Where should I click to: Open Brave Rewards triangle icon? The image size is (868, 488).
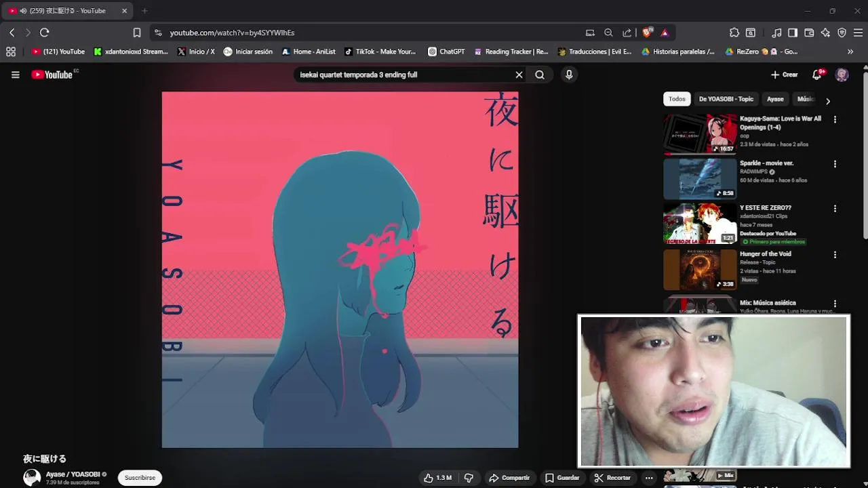point(665,33)
